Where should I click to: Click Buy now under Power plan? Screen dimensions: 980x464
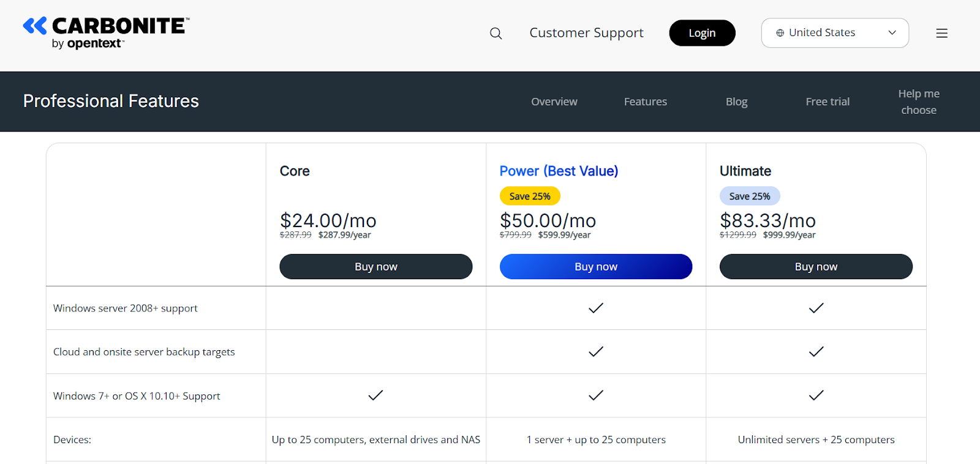coord(596,267)
